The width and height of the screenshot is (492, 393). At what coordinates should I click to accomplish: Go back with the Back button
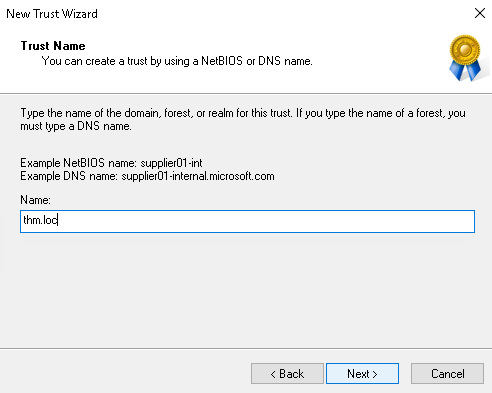point(287,374)
